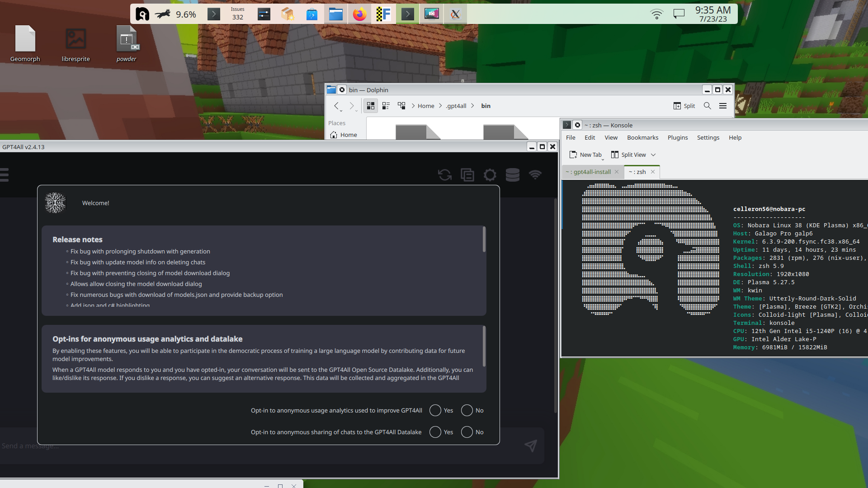Screen dimensions: 868x488
Task: Copy the conversation using the copy icon
Action: click(467, 175)
